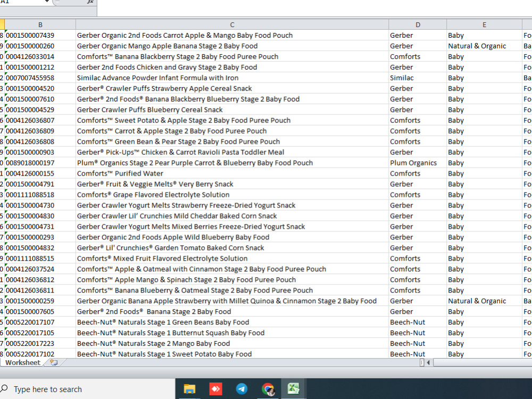
Task: Select cell with UPC 0001500007439
Action: click(x=40, y=35)
